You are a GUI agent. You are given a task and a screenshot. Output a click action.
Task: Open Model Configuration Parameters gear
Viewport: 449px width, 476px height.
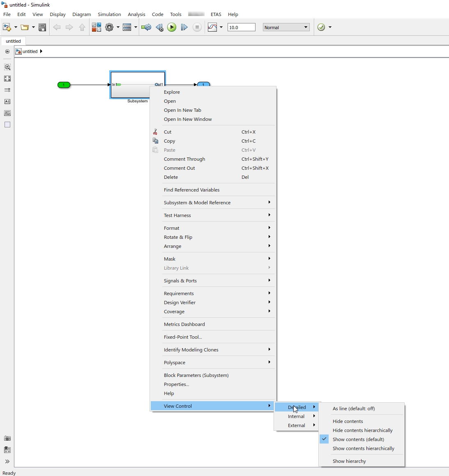point(110,27)
